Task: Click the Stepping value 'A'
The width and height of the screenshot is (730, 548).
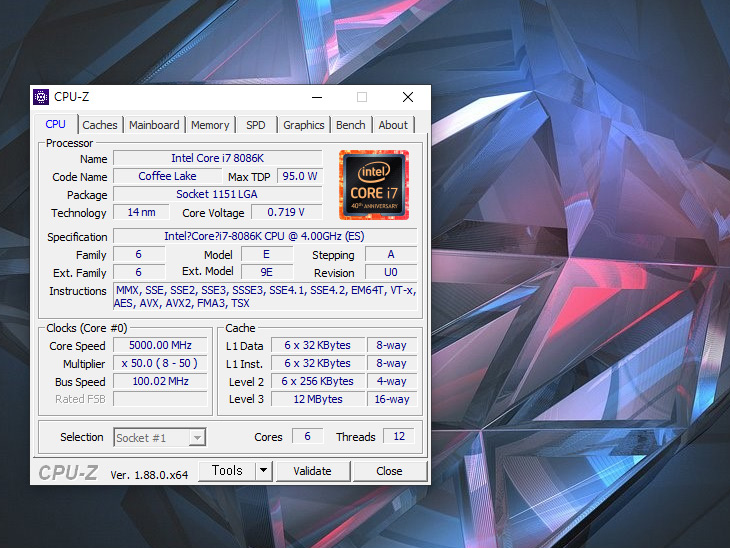Action: [x=391, y=254]
